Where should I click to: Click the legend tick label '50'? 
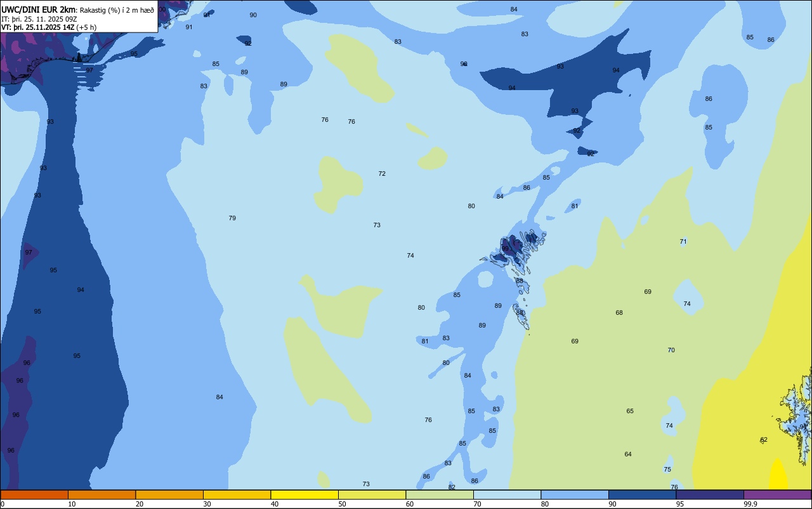pyautogui.click(x=342, y=504)
